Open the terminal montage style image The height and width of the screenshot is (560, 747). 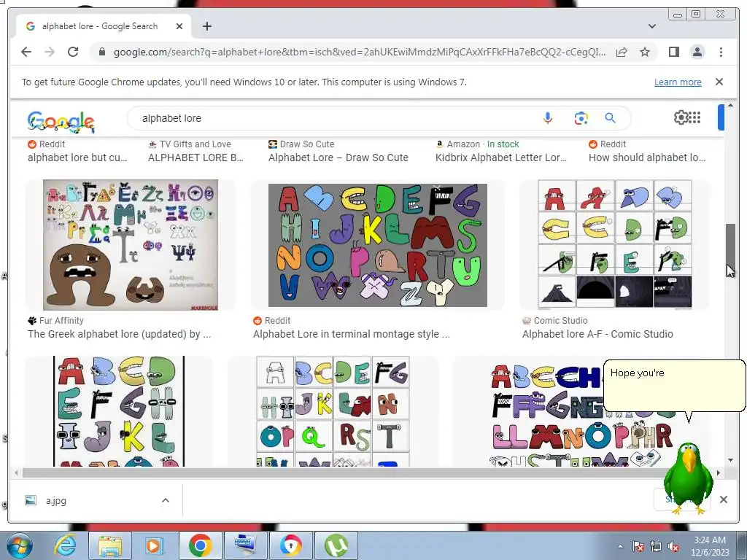pos(378,245)
